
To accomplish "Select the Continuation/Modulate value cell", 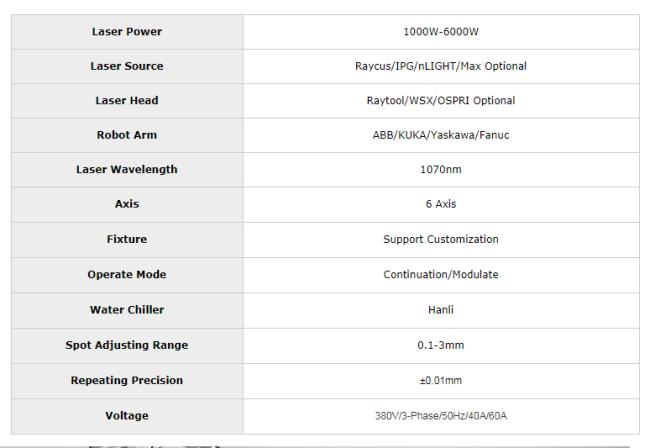I will 441,275.
